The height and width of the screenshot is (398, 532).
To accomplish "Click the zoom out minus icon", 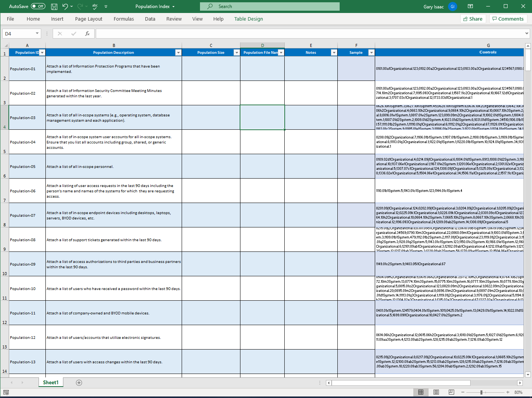I will click(x=463, y=392).
